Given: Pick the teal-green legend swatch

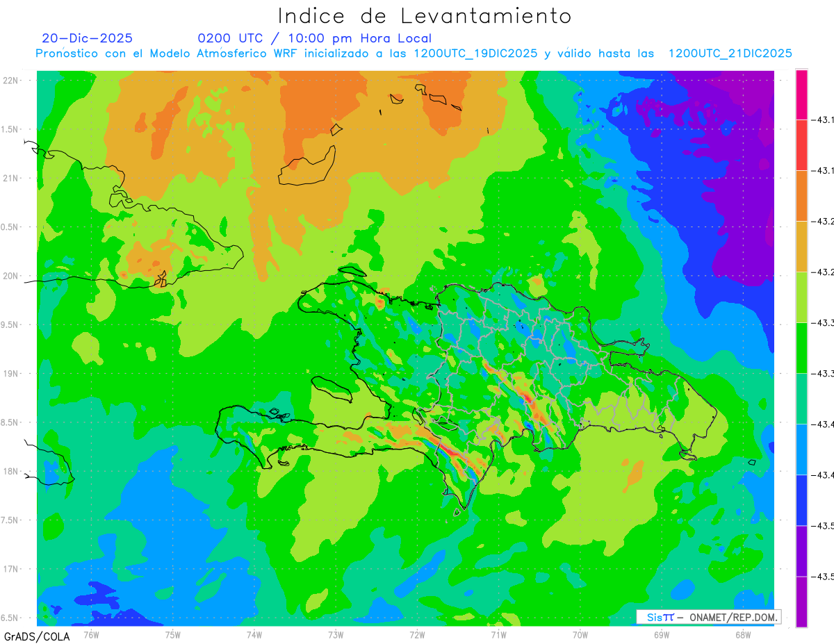Looking at the screenshot, I should pyautogui.click(x=801, y=398).
